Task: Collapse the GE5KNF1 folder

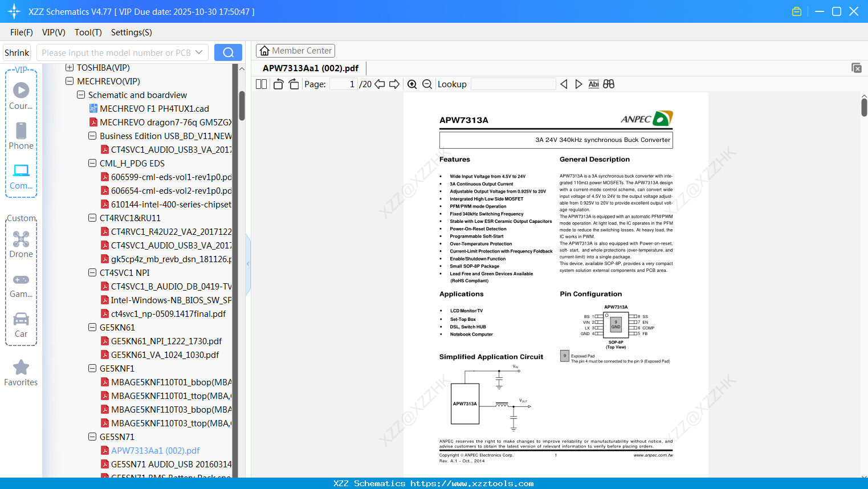Action: pyautogui.click(x=92, y=368)
